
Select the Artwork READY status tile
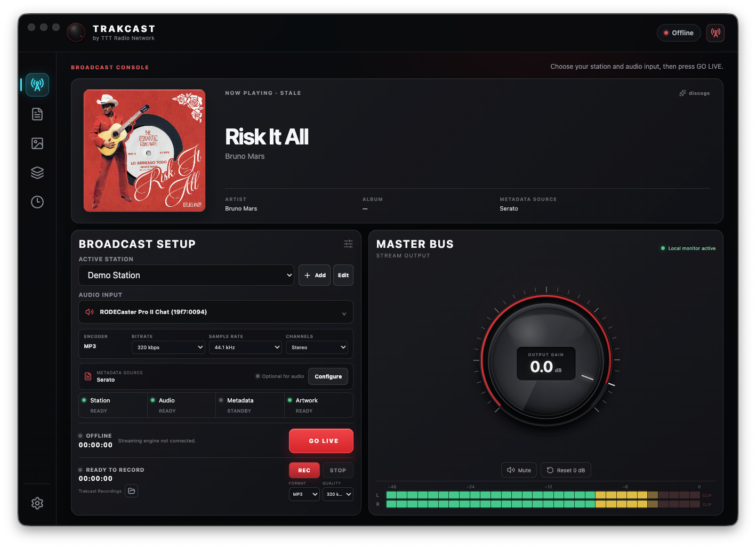coord(319,405)
